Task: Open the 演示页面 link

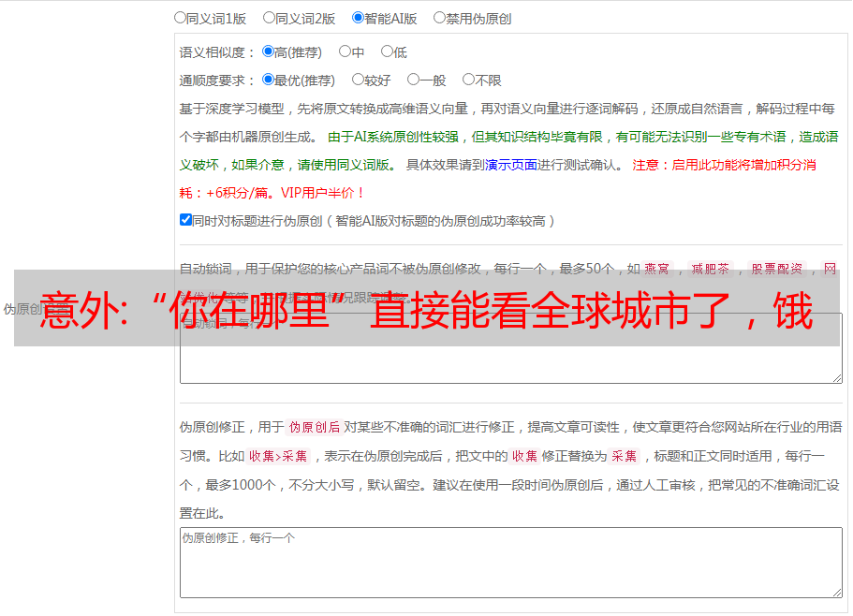Action: 510,165
